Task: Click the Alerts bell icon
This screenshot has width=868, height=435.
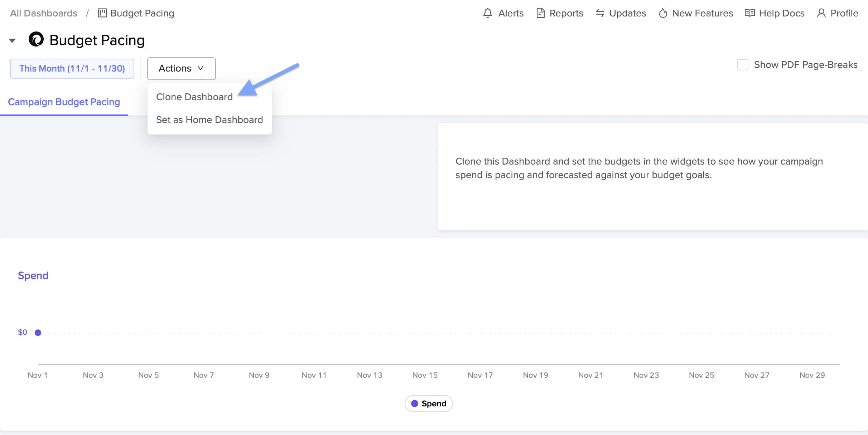Action: tap(487, 13)
